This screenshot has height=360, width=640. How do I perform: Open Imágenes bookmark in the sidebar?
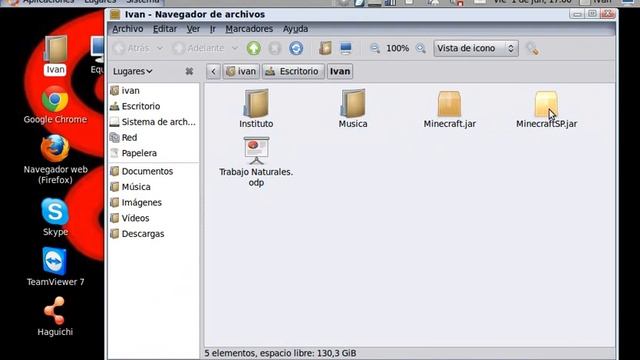(x=154, y=202)
